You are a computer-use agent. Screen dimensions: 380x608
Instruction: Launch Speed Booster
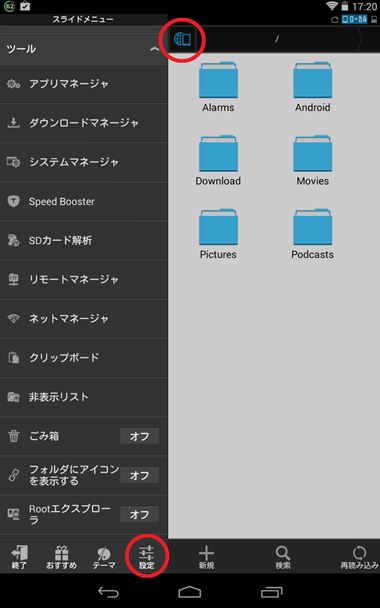[84, 202]
